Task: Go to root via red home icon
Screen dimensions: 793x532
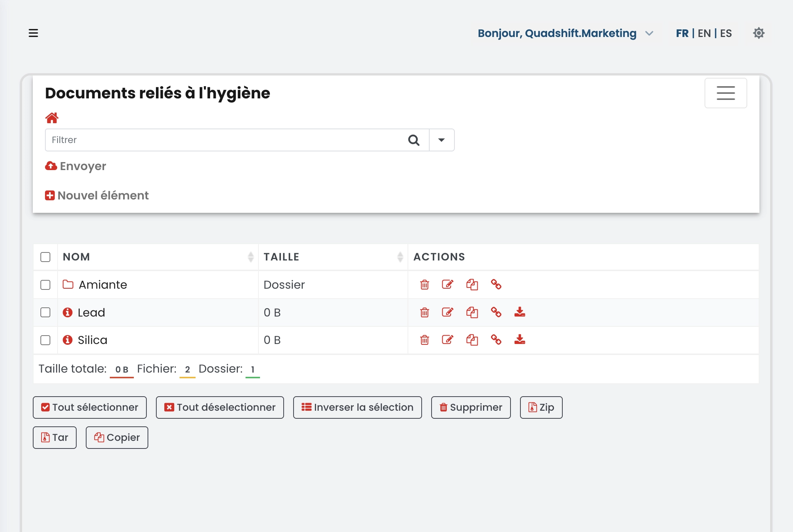Action: [x=52, y=118]
